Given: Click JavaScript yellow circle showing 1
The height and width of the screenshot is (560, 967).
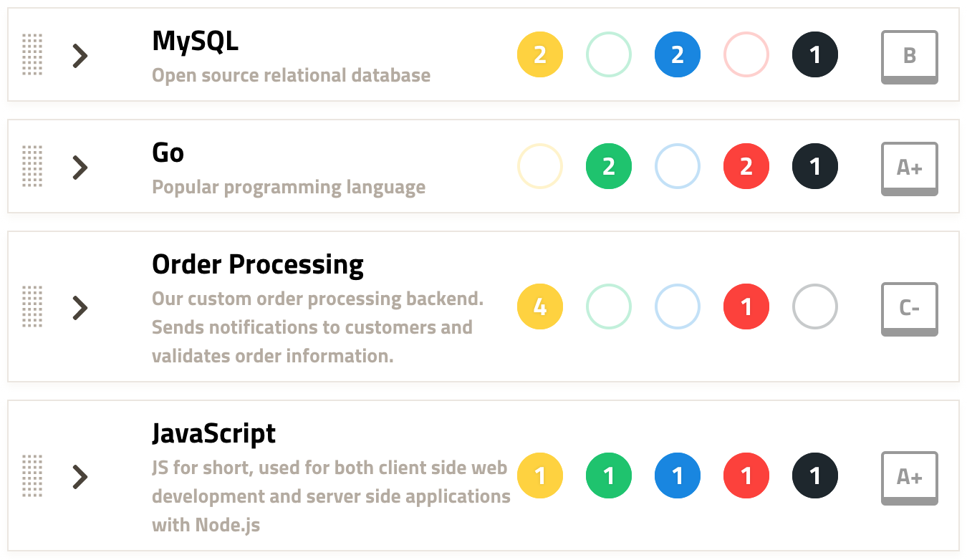Looking at the screenshot, I should (540, 475).
